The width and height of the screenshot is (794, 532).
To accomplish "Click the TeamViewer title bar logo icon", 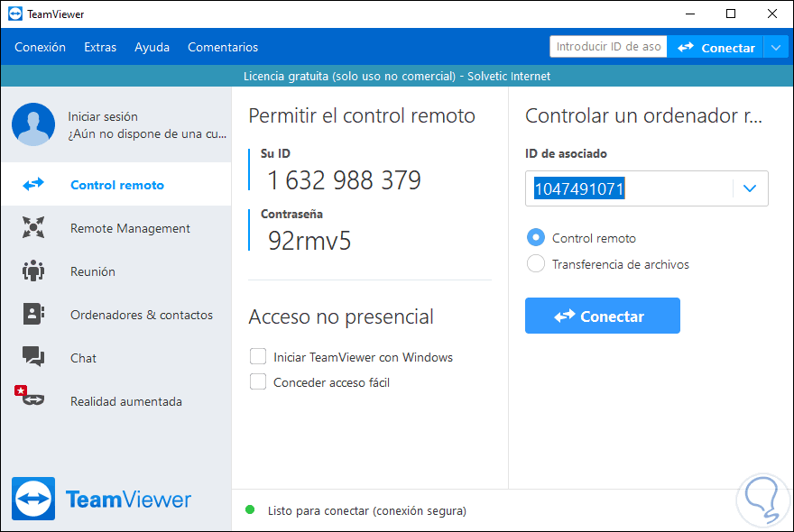I will tap(15, 14).
